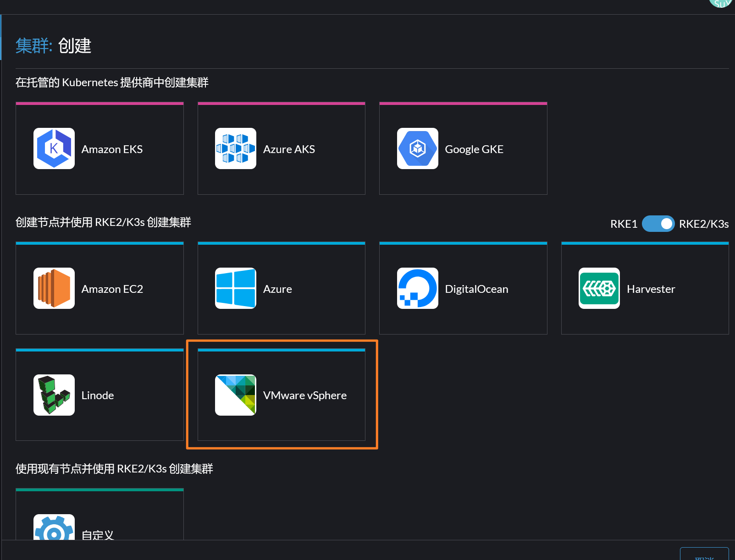Choose the Amazon EC2 orange icon
This screenshot has width=735, height=560.
[54, 288]
